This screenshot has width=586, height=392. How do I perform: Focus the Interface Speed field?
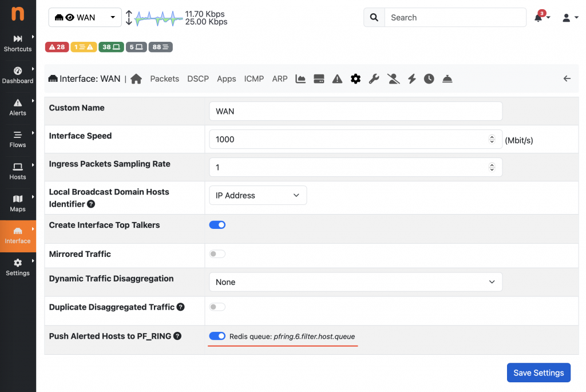coord(355,139)
